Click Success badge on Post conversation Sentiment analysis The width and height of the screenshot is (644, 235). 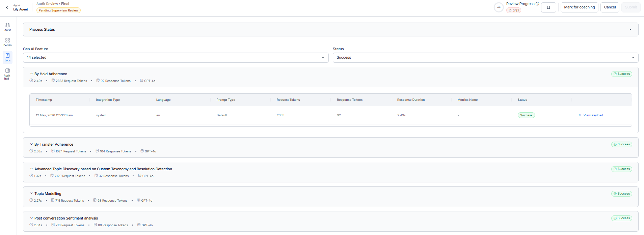pyautogui.click(x=621, y=218)
